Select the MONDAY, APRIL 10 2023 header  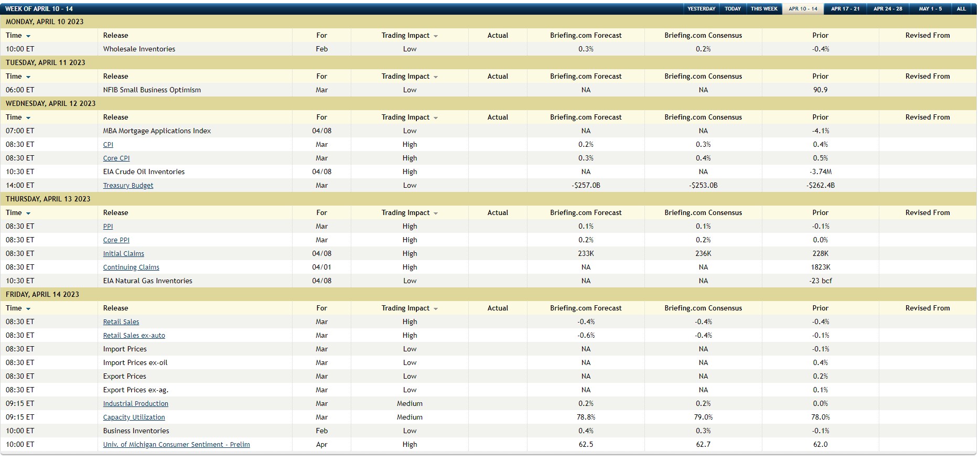pos(45,22)
